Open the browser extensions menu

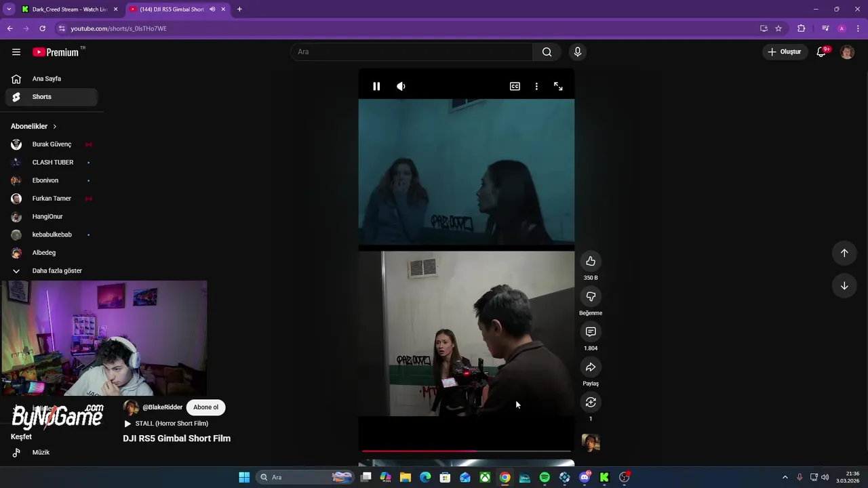coord(802,28)
